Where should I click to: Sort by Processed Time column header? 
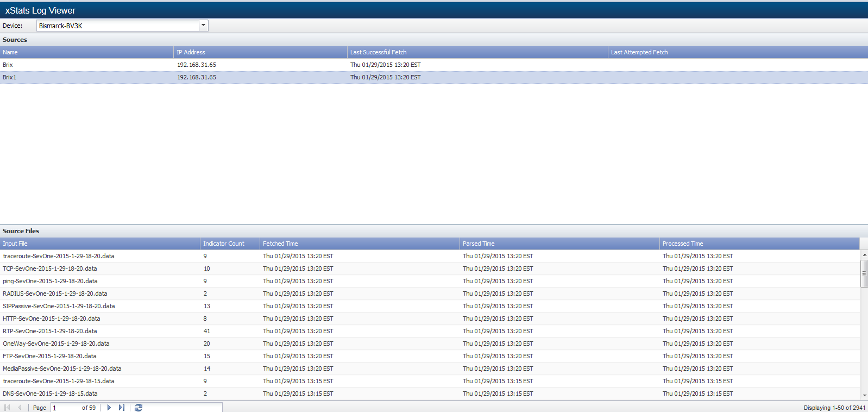[760, 244]
